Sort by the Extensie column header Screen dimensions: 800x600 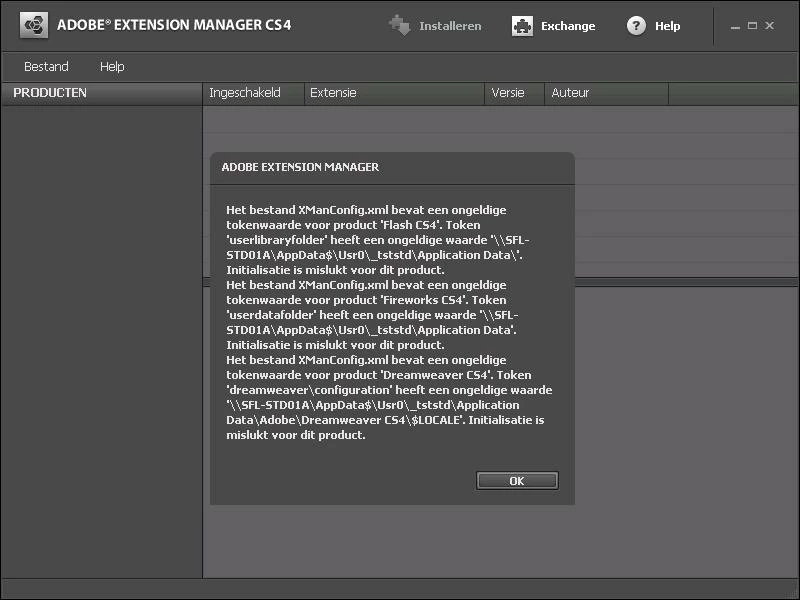pos(394,93)
